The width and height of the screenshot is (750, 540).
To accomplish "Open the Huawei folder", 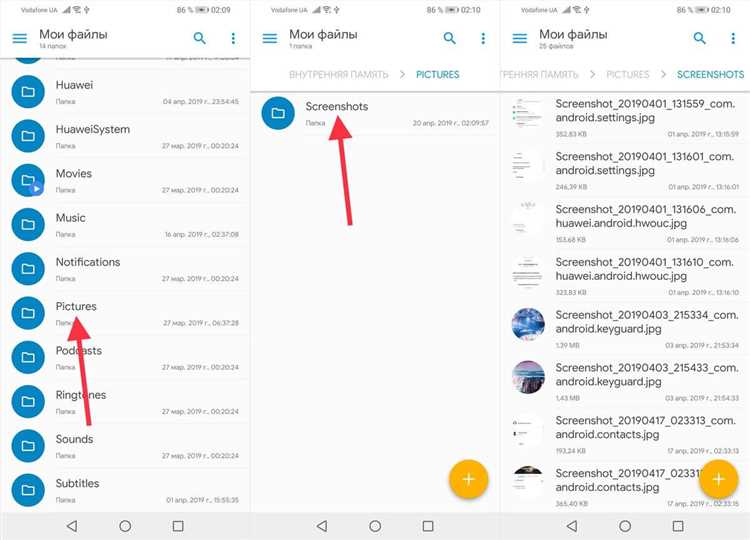I will (74, 86).
